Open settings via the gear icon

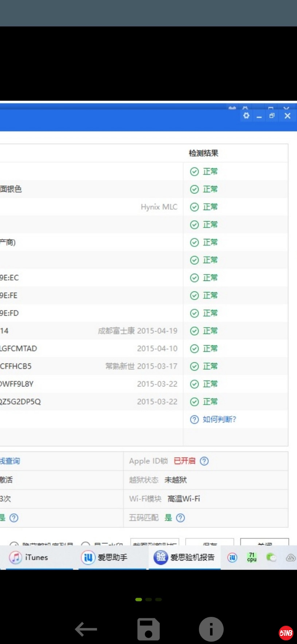point(246,116)
